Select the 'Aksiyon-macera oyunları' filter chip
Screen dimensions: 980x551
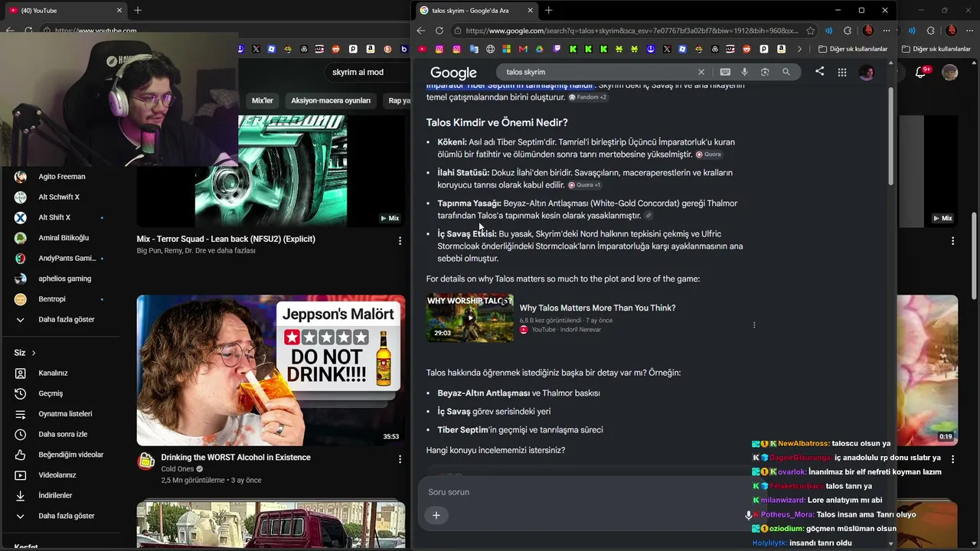point(331,100)
